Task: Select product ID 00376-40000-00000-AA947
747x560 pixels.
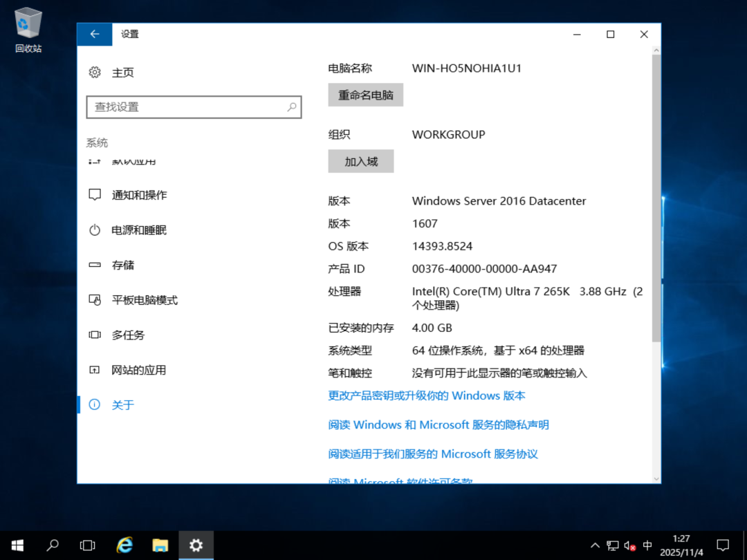Action: 484,268
